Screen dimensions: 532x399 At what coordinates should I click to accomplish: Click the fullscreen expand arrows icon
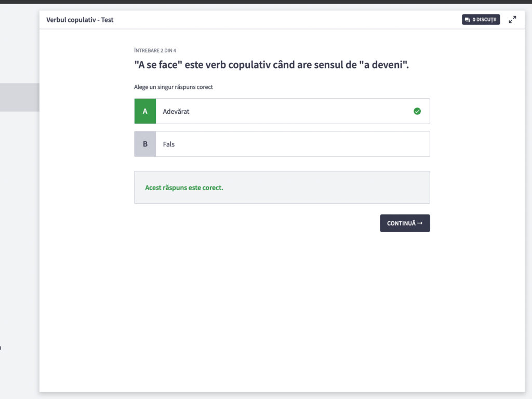pyautogui.click(x=512, y=20)
